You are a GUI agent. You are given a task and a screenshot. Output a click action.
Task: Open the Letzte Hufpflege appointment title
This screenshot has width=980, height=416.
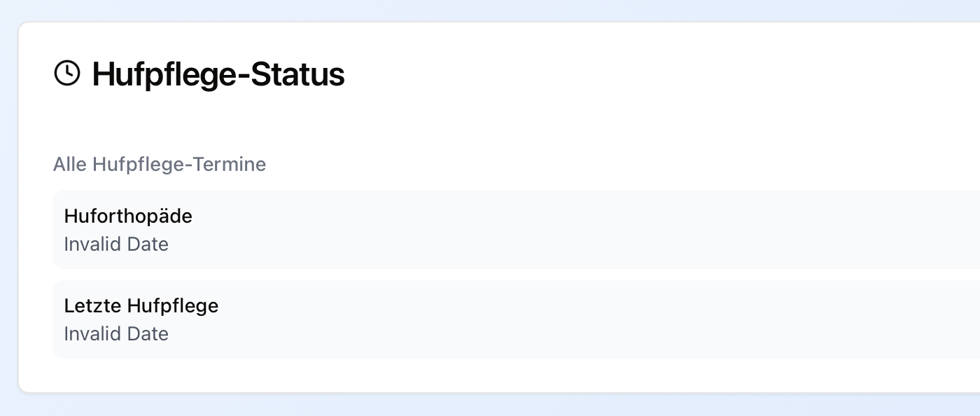[x=141, y=306]
